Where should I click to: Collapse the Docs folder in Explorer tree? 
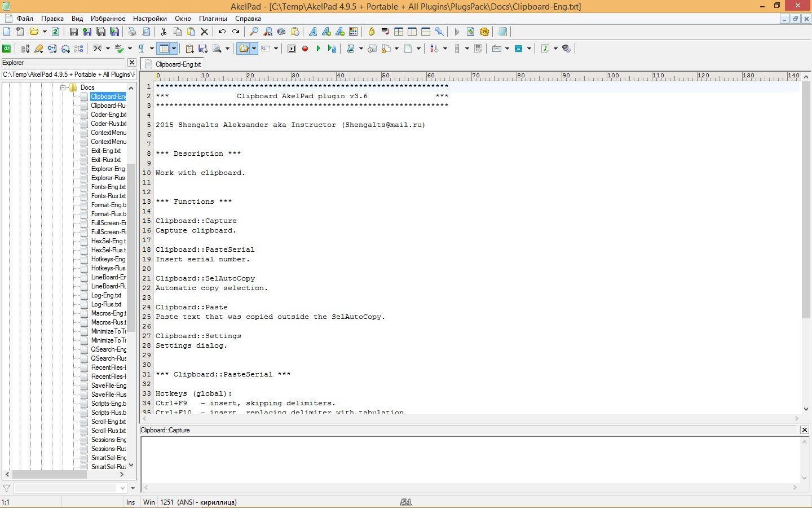(64, 87)
